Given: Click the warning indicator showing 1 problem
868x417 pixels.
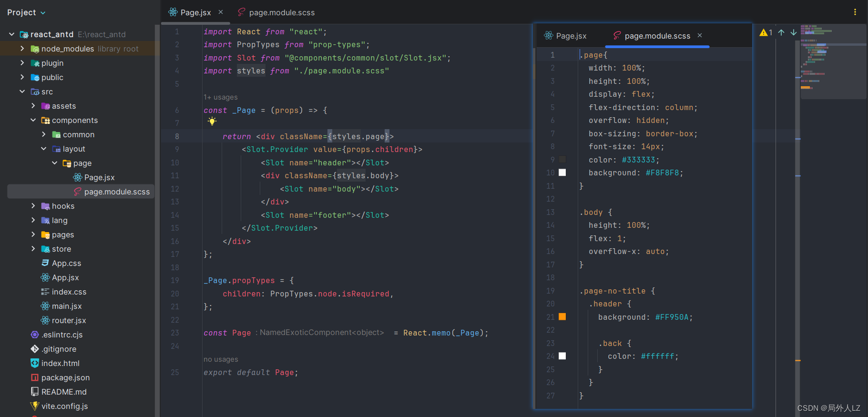Looking at the screenshot, I should pyautogui.click(x=766, y=32).
